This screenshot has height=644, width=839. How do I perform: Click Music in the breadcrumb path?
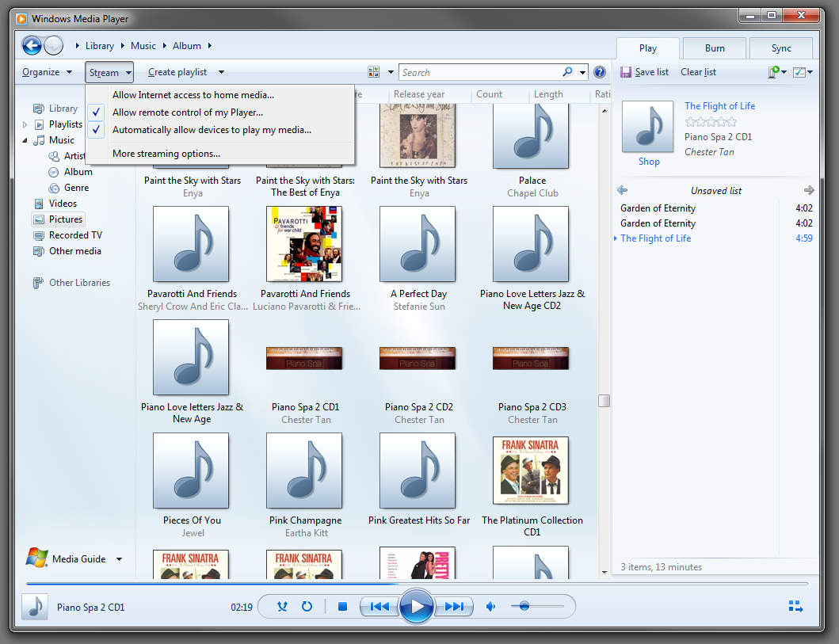143,45
